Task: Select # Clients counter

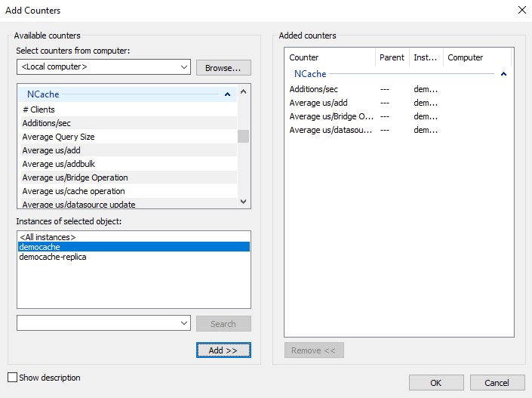Action: tap(129, 110)
